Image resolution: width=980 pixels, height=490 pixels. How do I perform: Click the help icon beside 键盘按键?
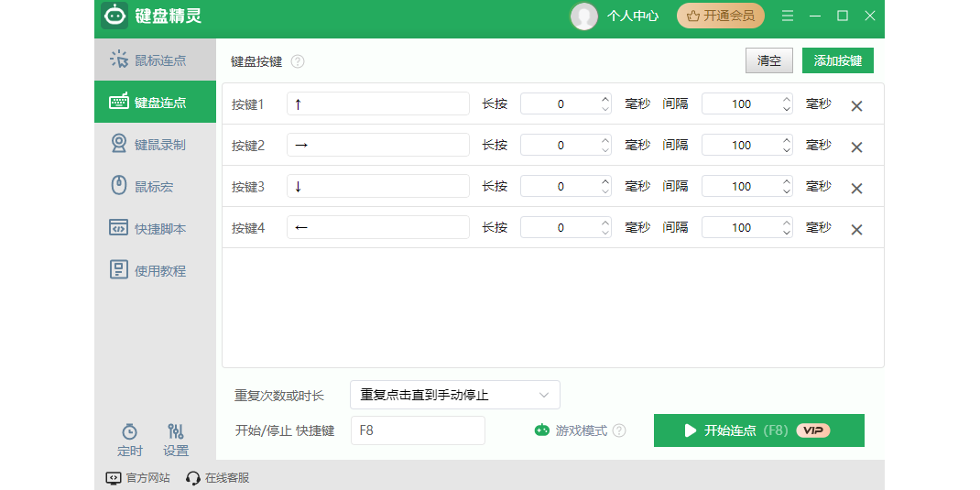[x=298, y=61]
